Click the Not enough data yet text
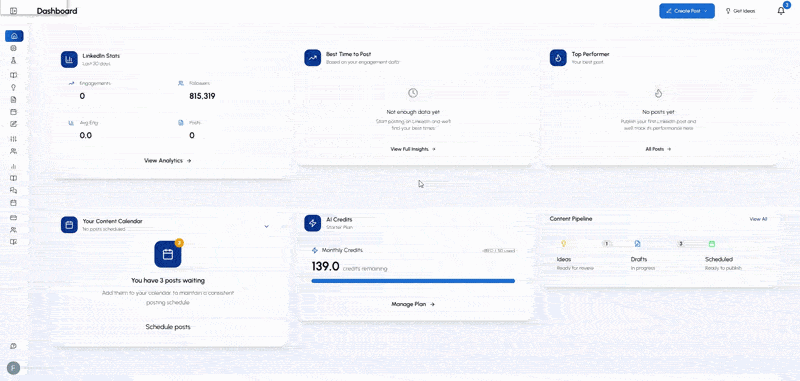800x381 pixels. click(x=413, y=112)
